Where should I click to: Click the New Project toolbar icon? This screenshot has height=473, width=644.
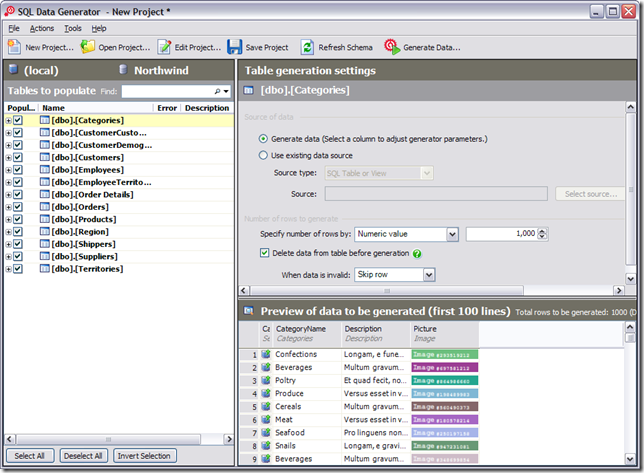(x=14, y=47)
